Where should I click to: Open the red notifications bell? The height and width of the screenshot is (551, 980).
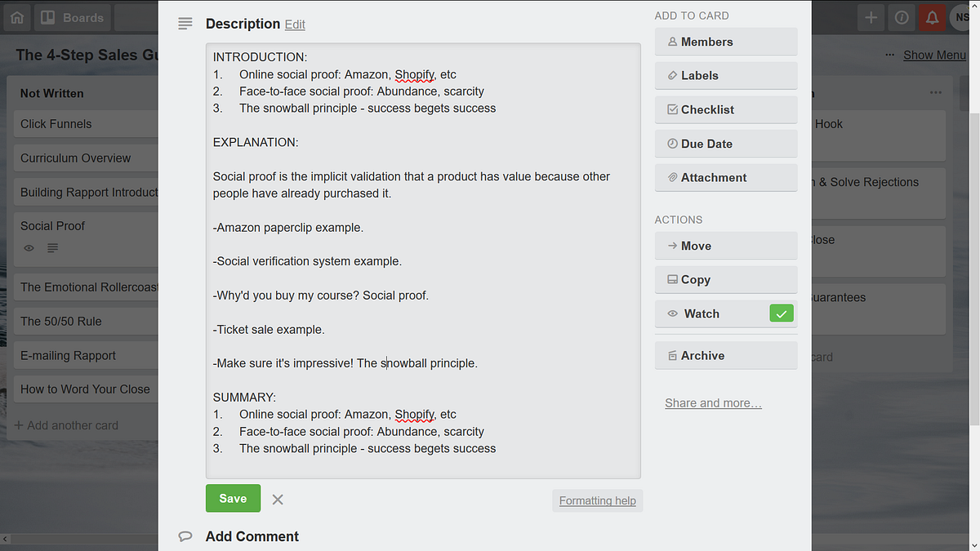pyautogui.click(x=932, y=17)
